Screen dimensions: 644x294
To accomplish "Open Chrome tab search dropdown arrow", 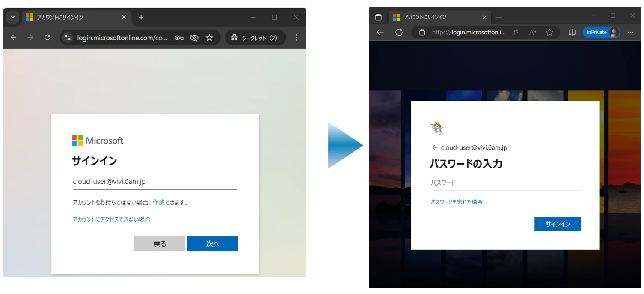I will [12, 17].
